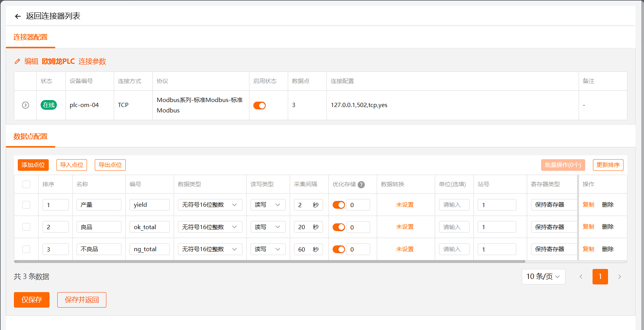Click 复制 link for 产量 row

coord(588,205)
